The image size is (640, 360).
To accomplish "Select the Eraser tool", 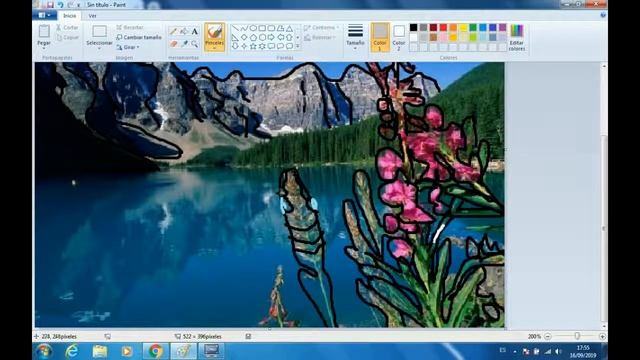I will 173,44.
